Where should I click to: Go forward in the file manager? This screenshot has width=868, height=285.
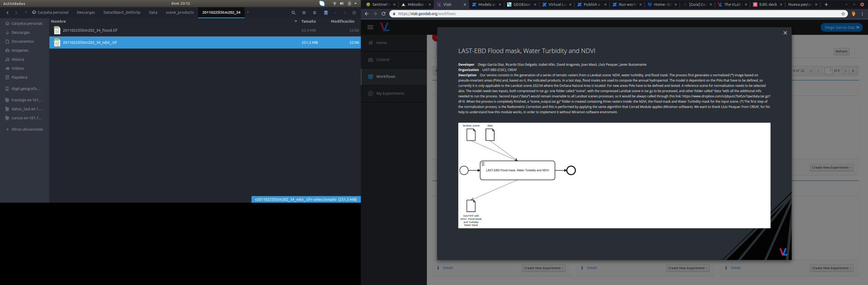[x=16, y=12]
